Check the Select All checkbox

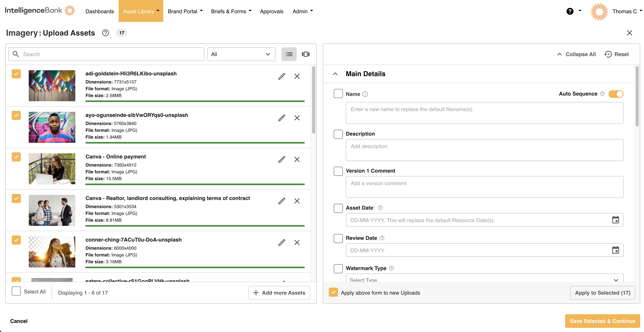(x=16, y=291)
